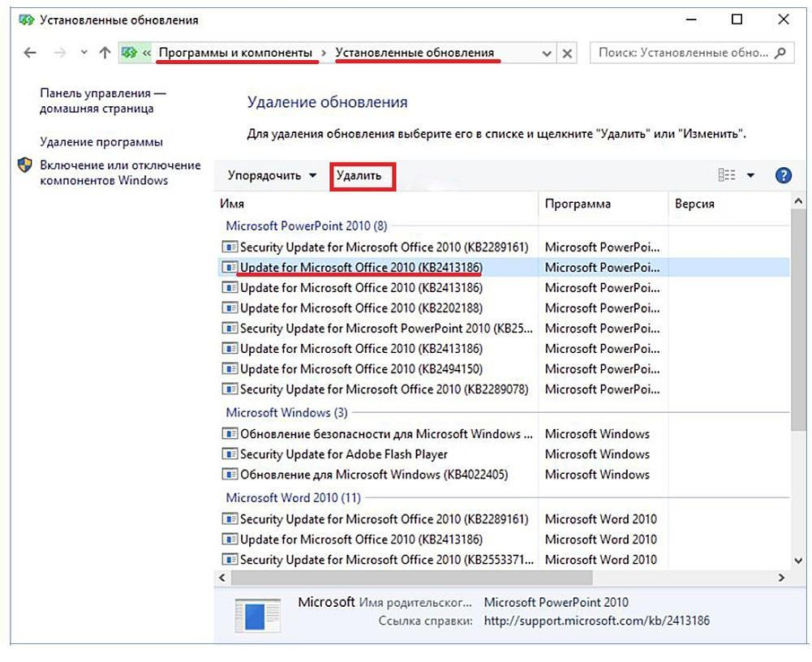Click icon of KB4022405 update row

230,475
